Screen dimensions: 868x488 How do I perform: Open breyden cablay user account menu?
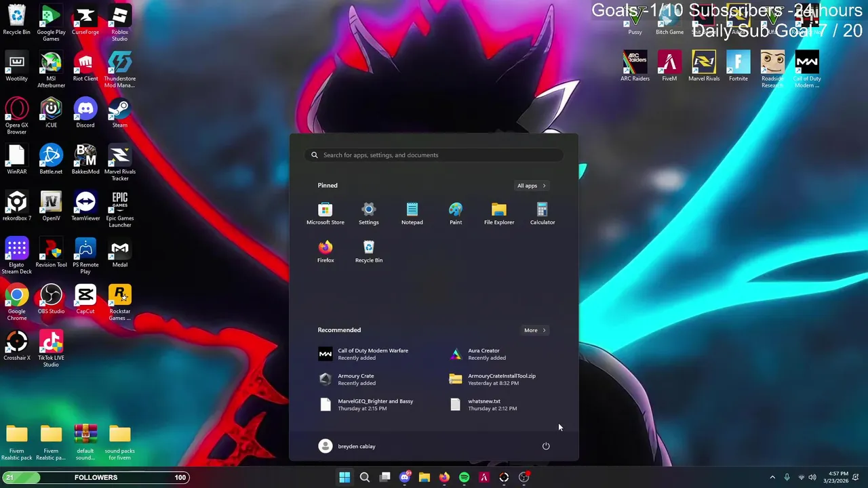click(347, 446)
